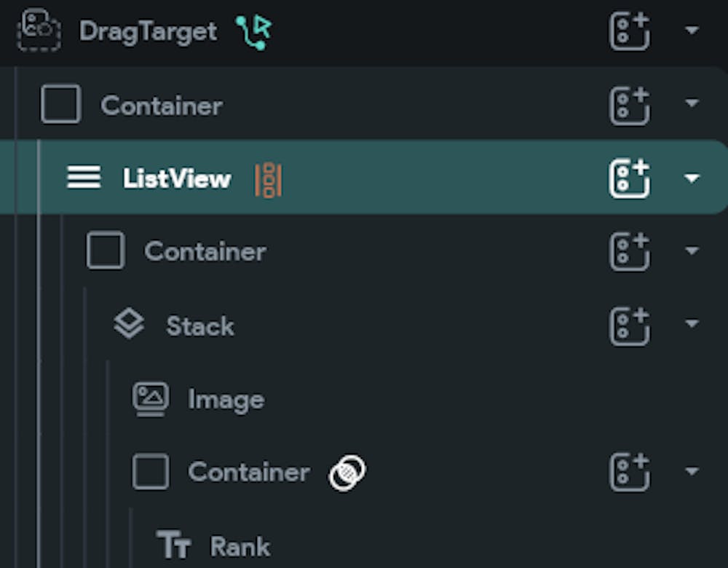Select the Container directly below ListView
Image resolution: width=728 pixels, height=568 pixels.
point(205,252)
